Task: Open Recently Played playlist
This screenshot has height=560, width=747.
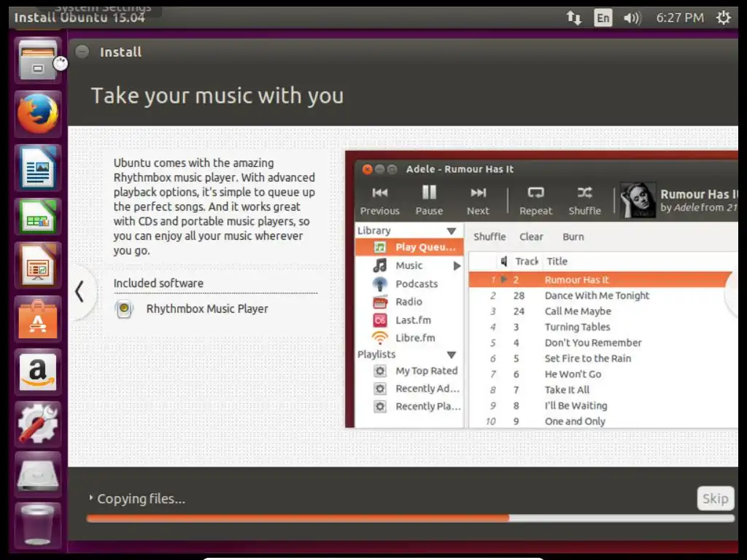Action: click(x=409, y=407)
